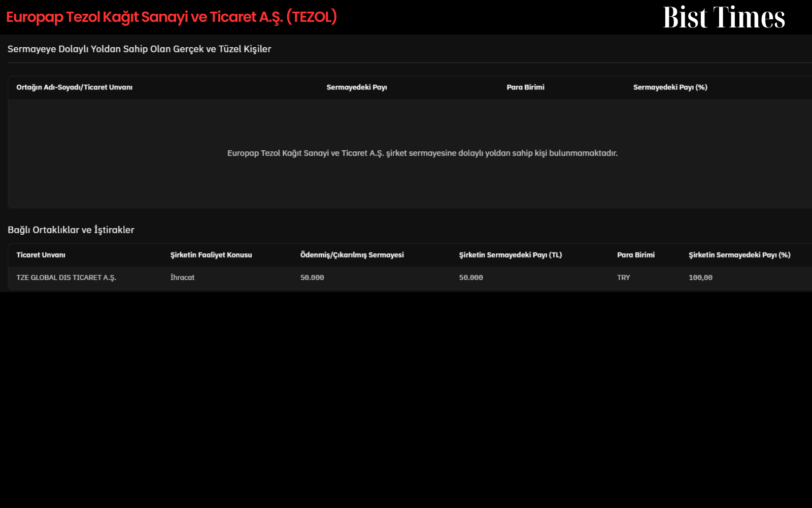Image resolution: width=812 pixels, height=508 pixels.
Task: Click the subsidiaries table Para Birimi header
Action: (x=636, y=255)
